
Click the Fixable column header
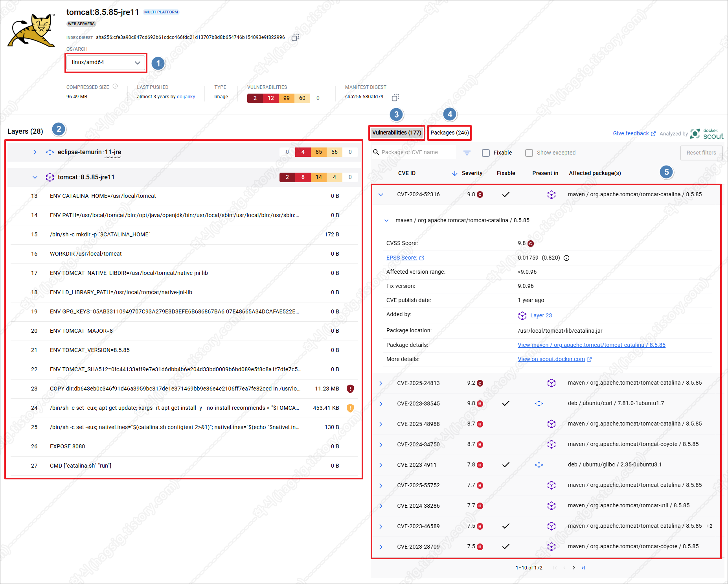tap(506, 173)
